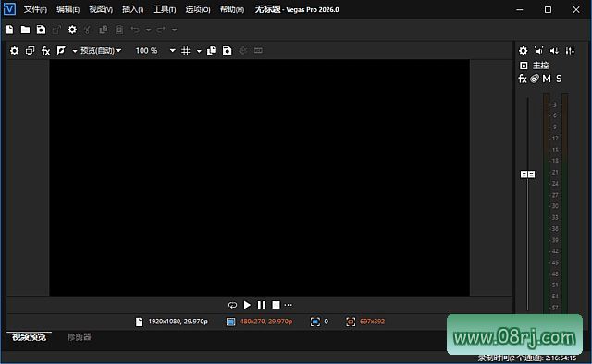Toggle the grid overlays icon
Image resolution: width=592 pixels, height=364 pixels.
pyautogui.click(x=186, y=51)
